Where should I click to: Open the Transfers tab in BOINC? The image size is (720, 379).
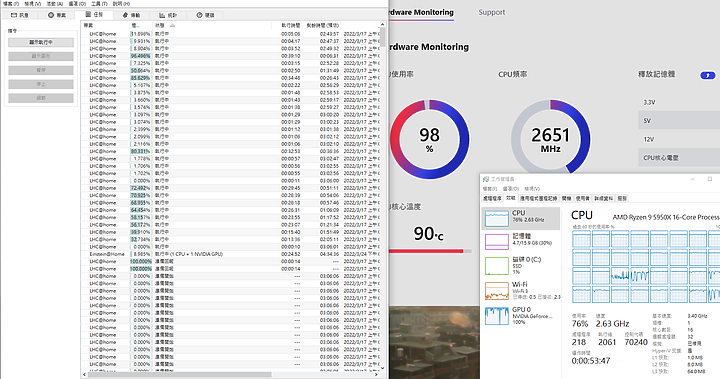[131, 15]
